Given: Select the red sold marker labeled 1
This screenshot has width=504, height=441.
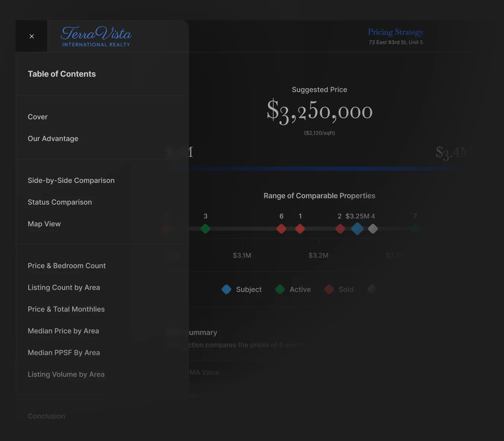Looking at the screenshot, I should pos(300,229).
